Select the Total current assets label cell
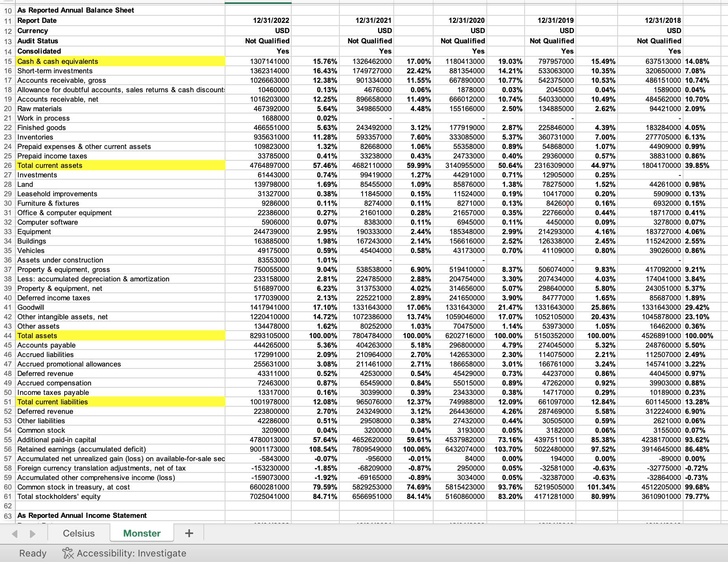This screenshot has width=728, height=562. [x=121, y=166]
